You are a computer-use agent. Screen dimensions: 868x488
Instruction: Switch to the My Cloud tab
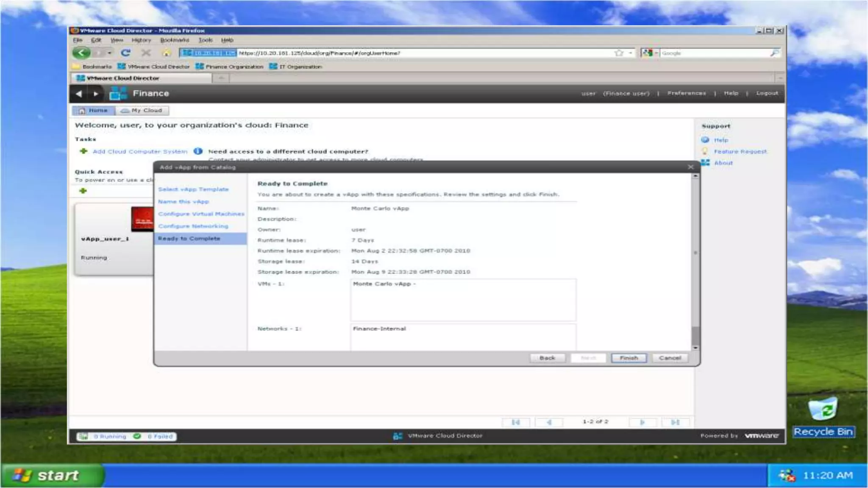(x=142, y=111)
